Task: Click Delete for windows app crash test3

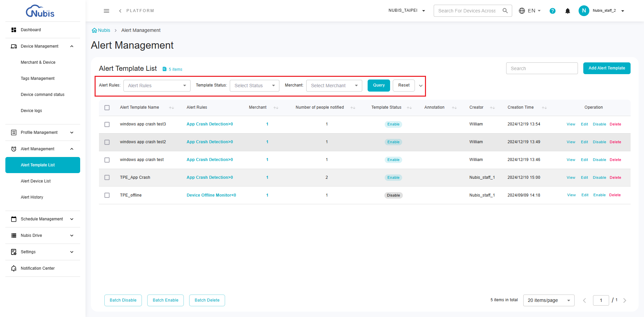Action: [x=615, y=124]
